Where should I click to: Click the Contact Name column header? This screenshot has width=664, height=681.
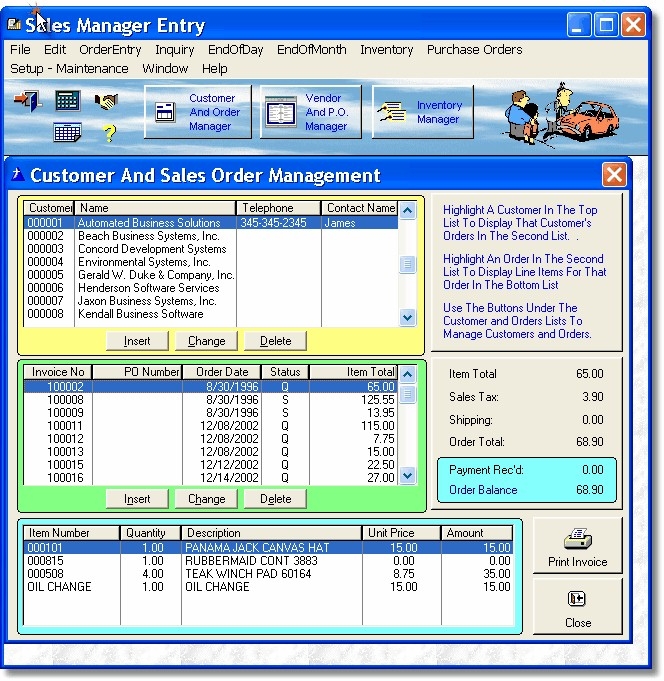[360, 208]
